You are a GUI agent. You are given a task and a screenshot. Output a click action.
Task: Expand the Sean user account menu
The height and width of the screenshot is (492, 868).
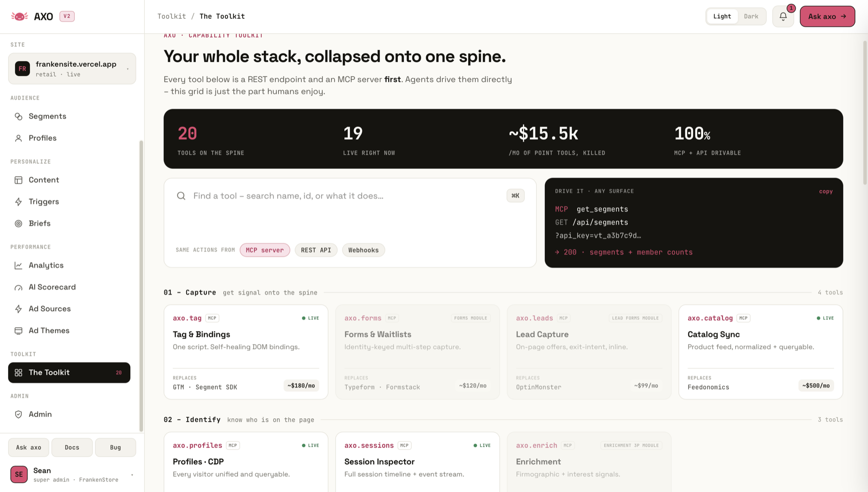[72, 475]
